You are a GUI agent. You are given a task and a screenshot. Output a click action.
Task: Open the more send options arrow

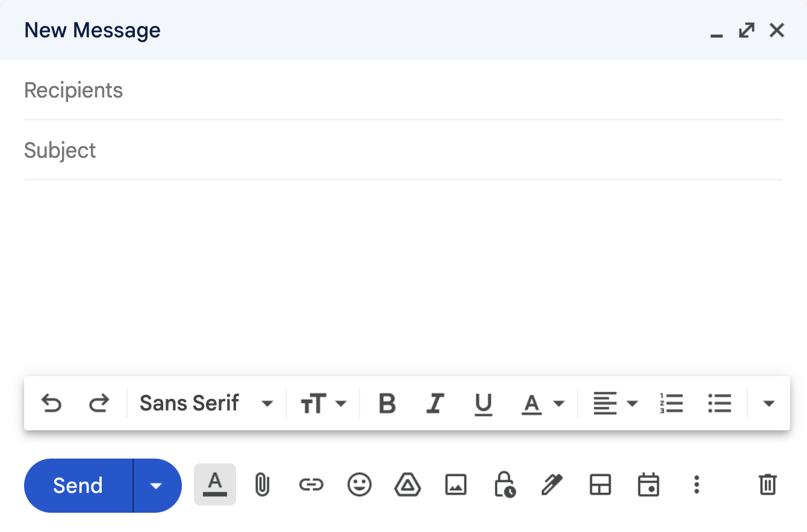point(157,486)
